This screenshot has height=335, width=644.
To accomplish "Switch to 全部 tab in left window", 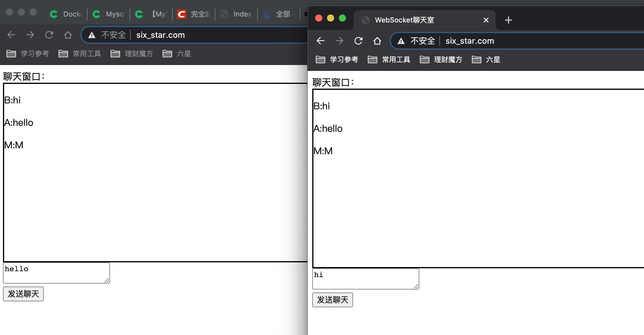I will 279,14.
